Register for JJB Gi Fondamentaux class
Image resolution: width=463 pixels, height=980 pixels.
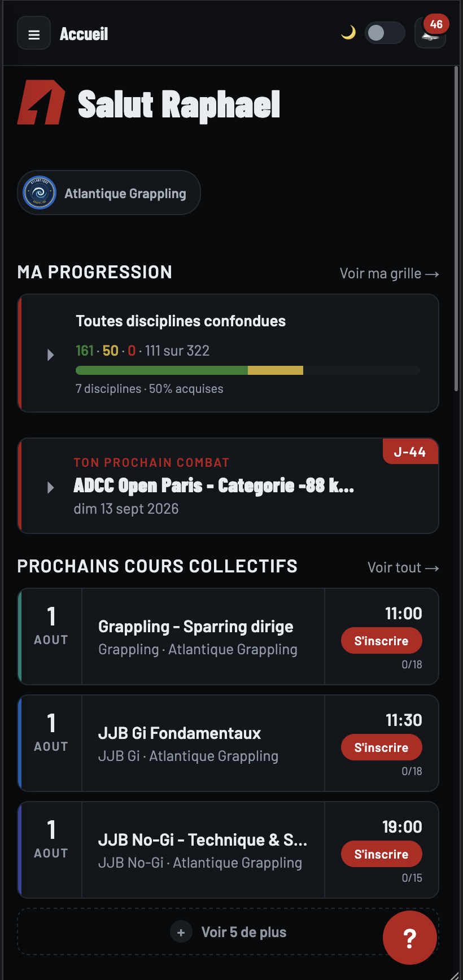click(x=382, y=747)
